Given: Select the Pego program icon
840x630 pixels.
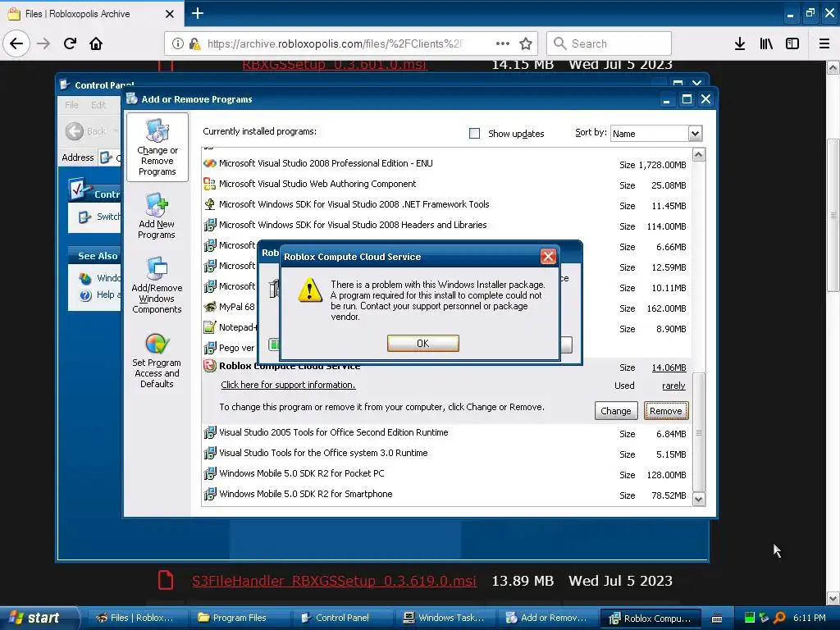Looking at the screenshot, I should [x=209, y=348].
